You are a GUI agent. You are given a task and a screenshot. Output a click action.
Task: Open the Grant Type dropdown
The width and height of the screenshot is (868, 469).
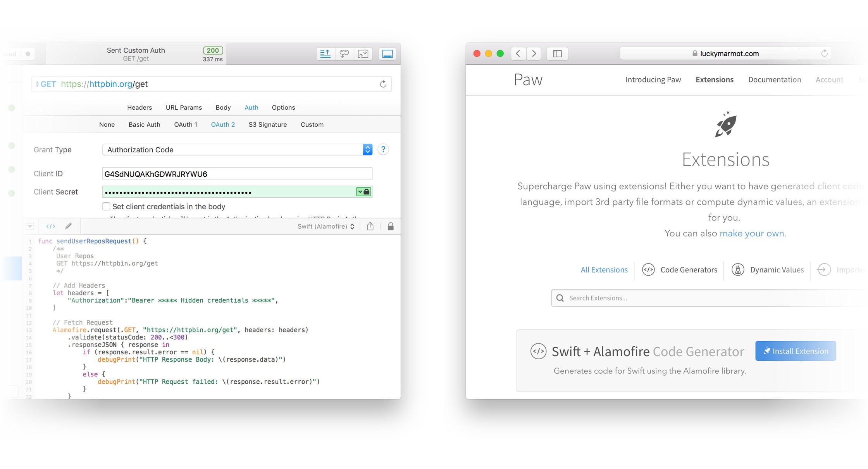(x=237, y=150)
